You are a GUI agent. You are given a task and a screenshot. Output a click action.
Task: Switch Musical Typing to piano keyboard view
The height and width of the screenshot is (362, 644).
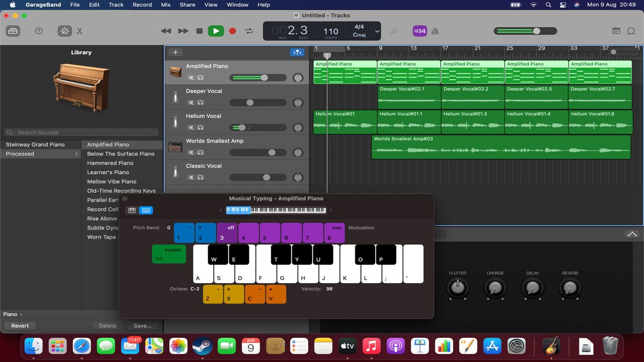pos(131,210)
